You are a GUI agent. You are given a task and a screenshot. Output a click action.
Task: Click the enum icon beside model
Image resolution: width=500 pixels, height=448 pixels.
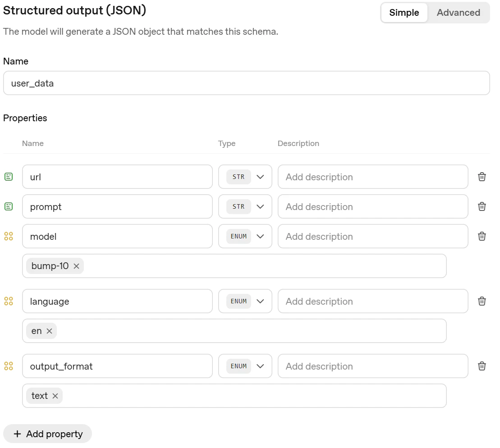pyautogui.click(x=9, y=236)
